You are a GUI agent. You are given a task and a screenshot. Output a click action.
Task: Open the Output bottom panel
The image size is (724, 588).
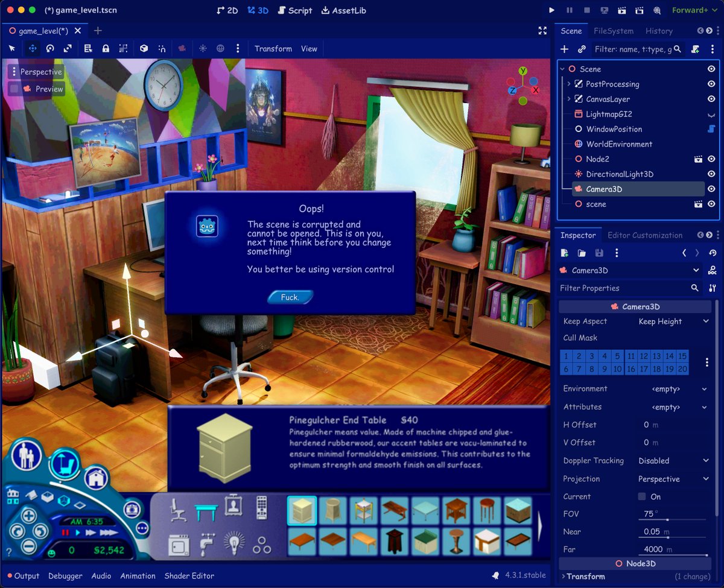[22, 577]
